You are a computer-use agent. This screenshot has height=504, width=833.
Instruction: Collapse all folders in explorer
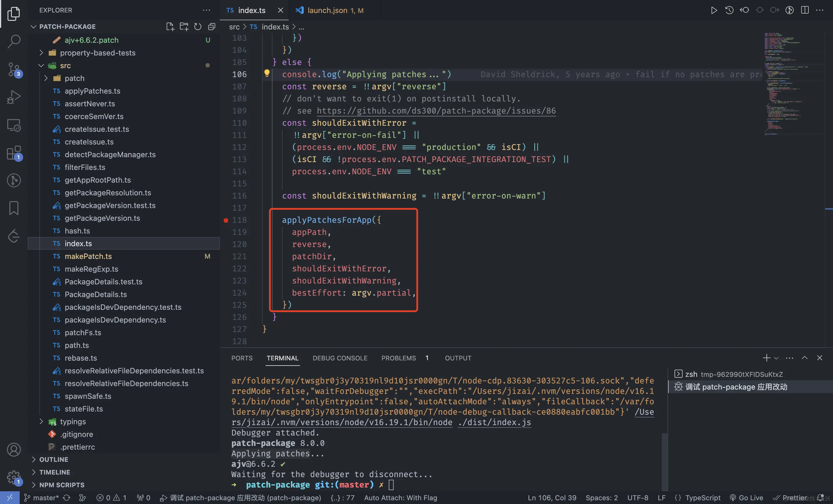212,26
